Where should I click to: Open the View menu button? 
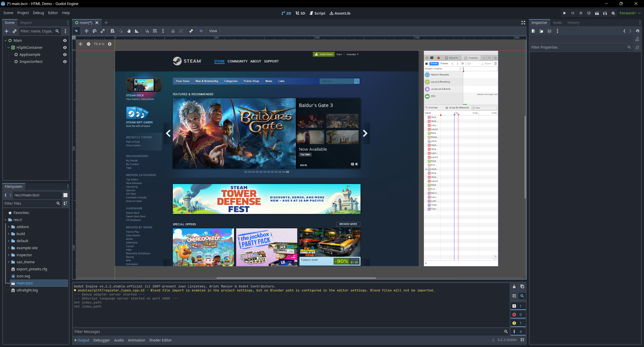(213, 31)
